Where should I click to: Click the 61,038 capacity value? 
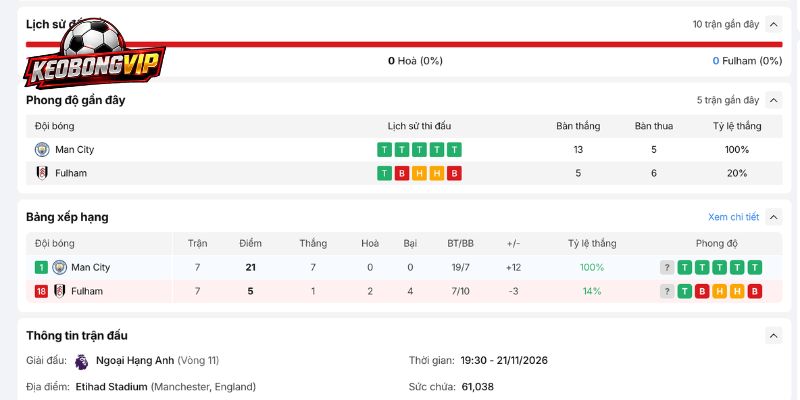[478, 387]
